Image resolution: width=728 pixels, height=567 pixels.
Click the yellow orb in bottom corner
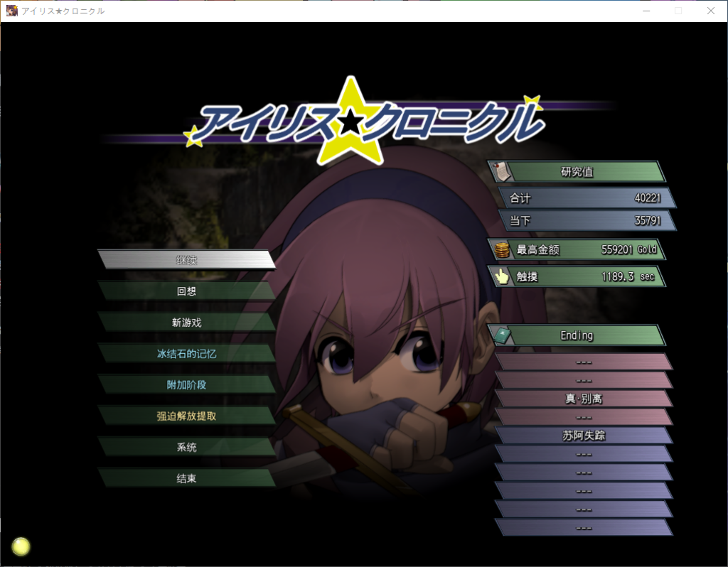[x=21, y=546]
